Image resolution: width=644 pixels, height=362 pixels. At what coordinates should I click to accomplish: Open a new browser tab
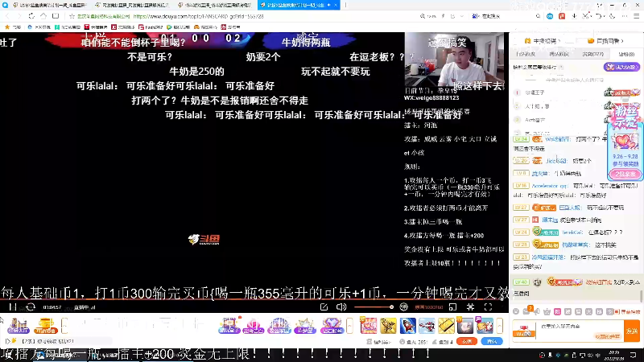(345, 5)
